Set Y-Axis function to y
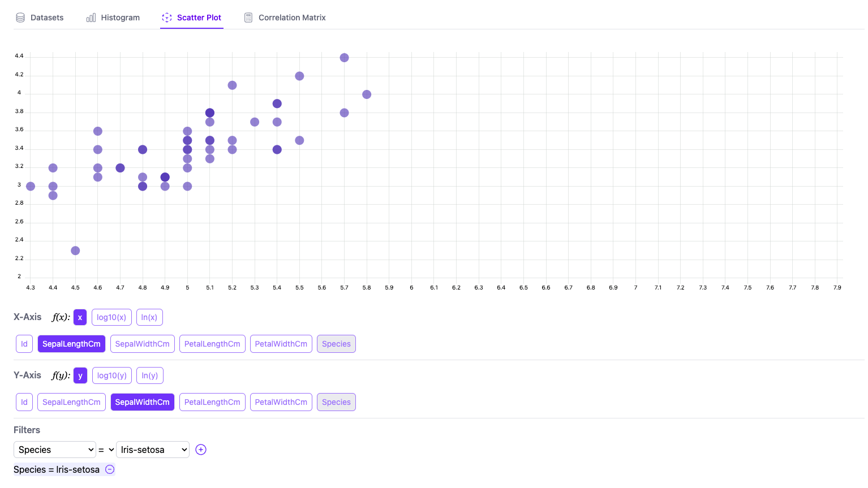 click(80, 375)
